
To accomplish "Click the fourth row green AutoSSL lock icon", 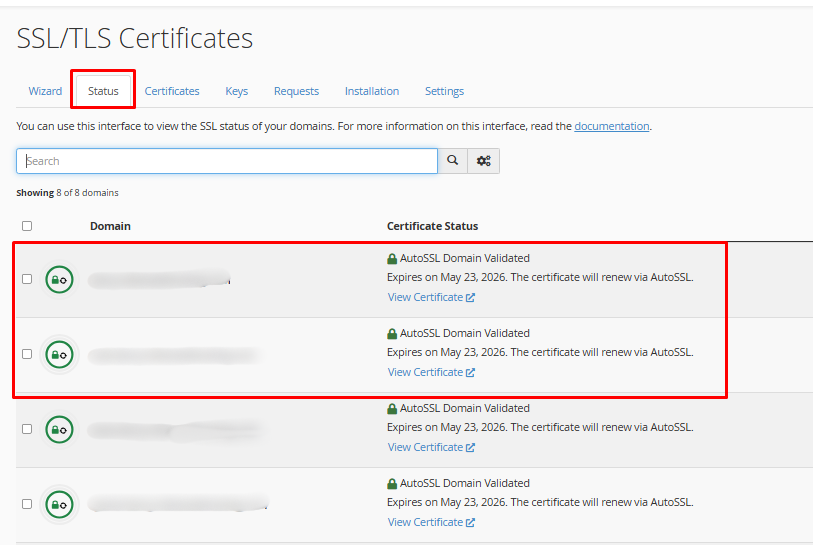I will [60, 505].
